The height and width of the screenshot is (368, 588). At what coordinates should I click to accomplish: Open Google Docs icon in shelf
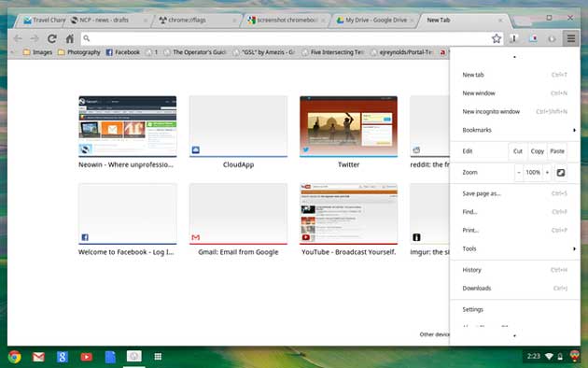(110, 357)
